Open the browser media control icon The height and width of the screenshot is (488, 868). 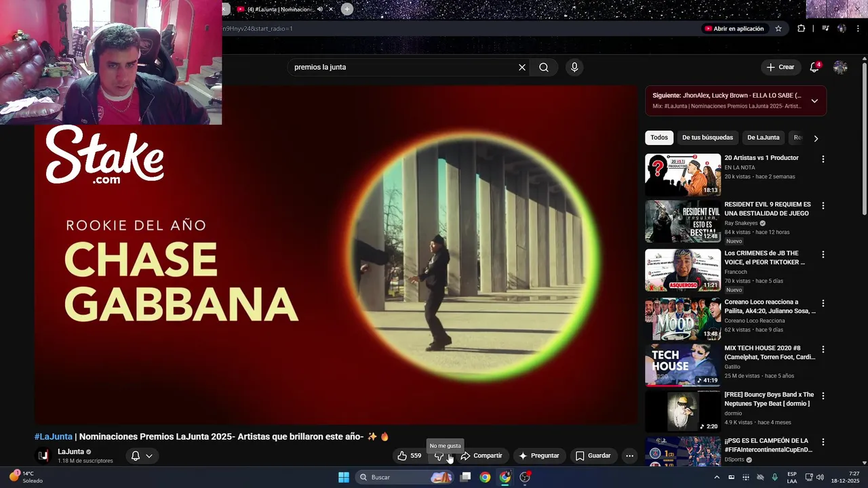coord(825,28)
